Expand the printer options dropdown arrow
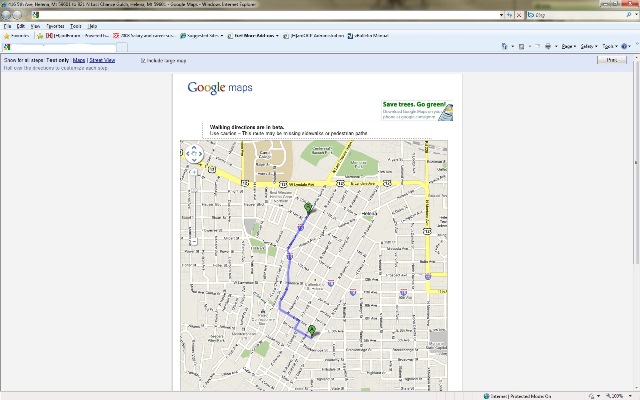Screen dimensions: 640x400 click(556, 47)
